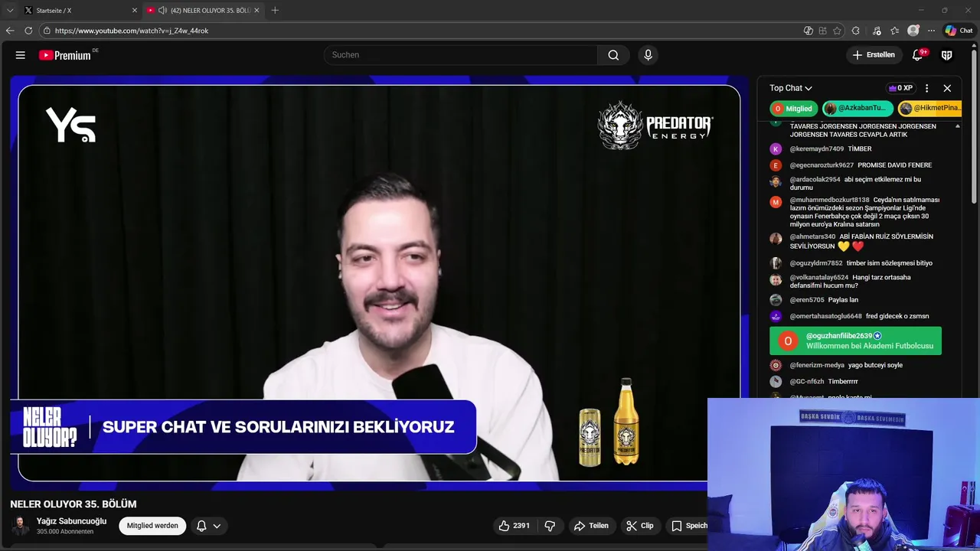Click the @omertahasatoglu6648 chat message
Screen dimensions: 980x551
(897, 316)
